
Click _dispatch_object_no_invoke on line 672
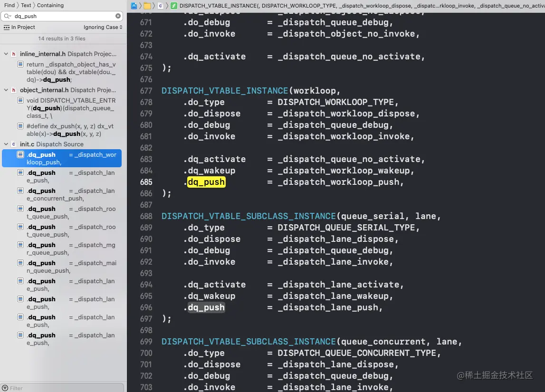tap(346, 34)
